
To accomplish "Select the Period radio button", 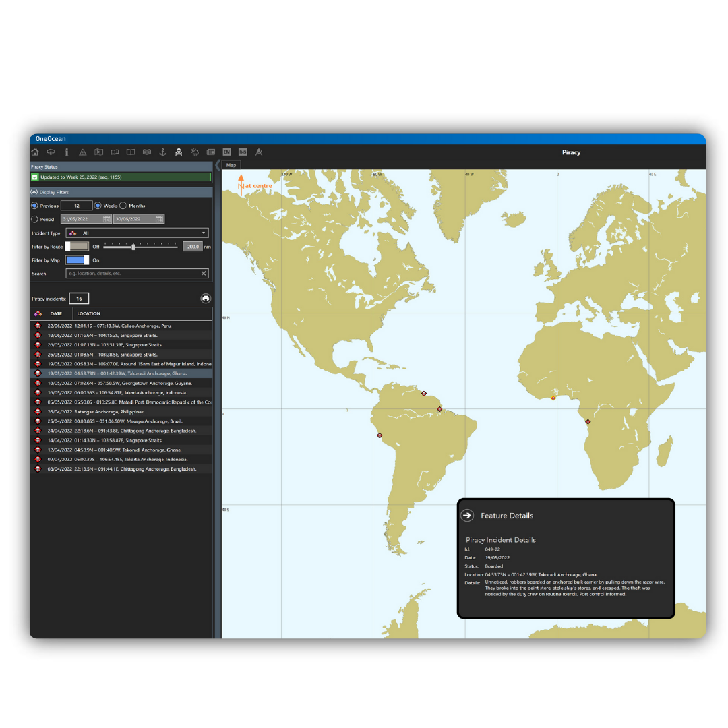I will (x=35, y=219).
